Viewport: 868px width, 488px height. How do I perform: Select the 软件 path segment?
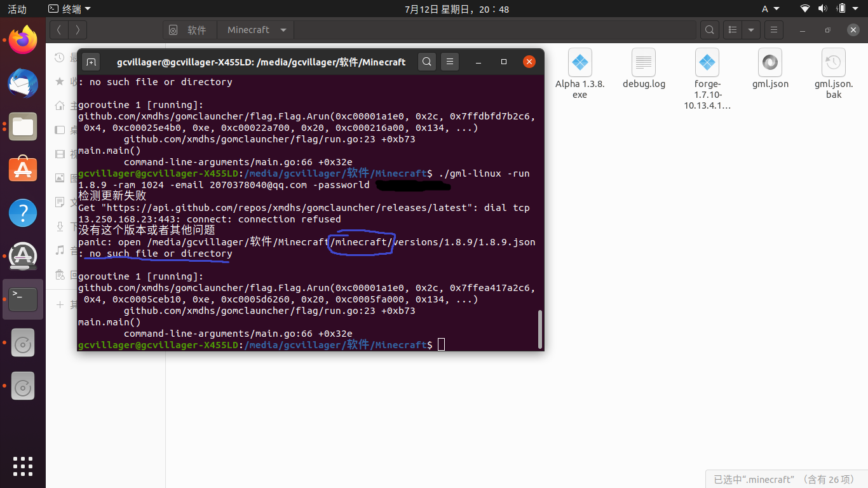pyautogui.click(x=190, y=30)
